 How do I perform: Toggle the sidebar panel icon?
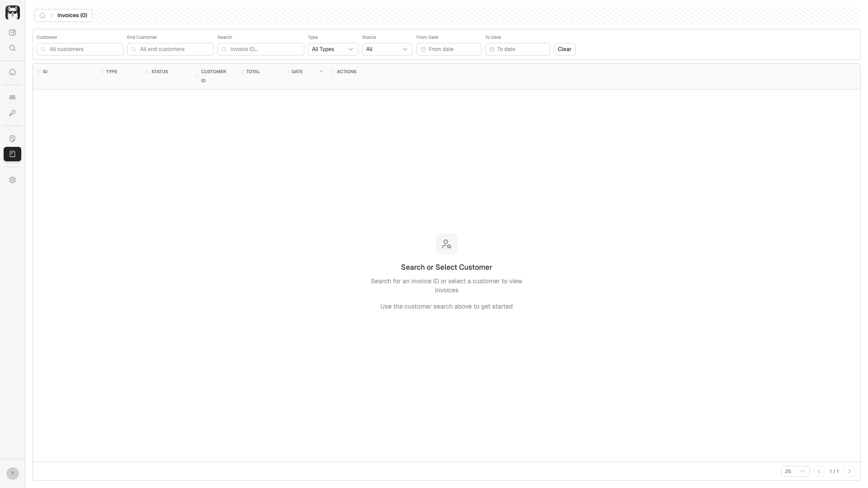click(x=12, y=33)
